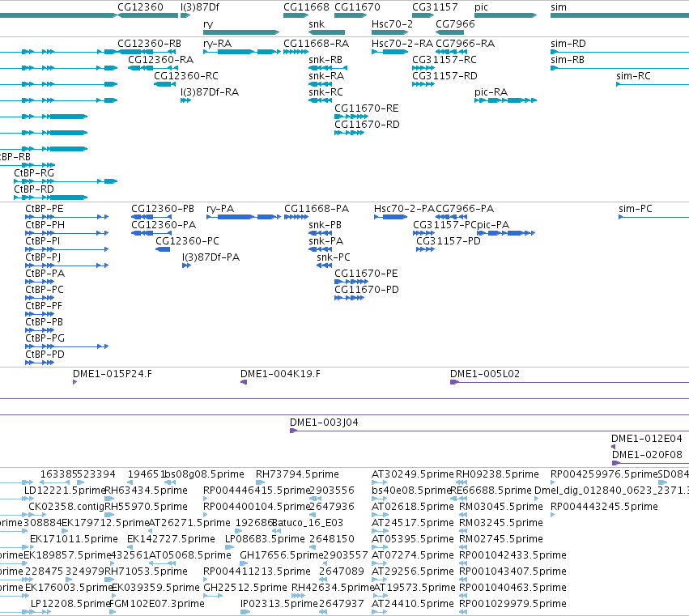Select the l(3)87Df-PA protein label
Image resolution: width=689 pixels, height=616 pixels.
coord(211,257)
